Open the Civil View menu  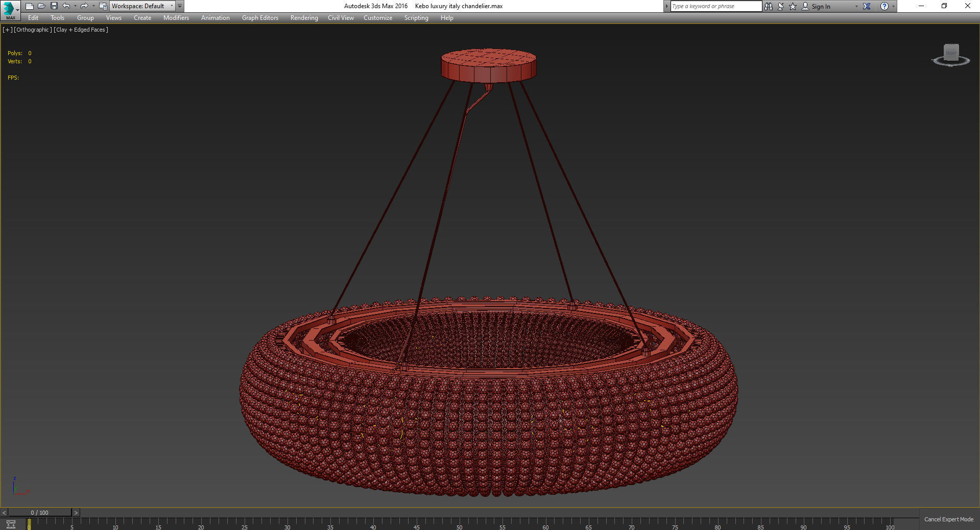coord(341,18)
